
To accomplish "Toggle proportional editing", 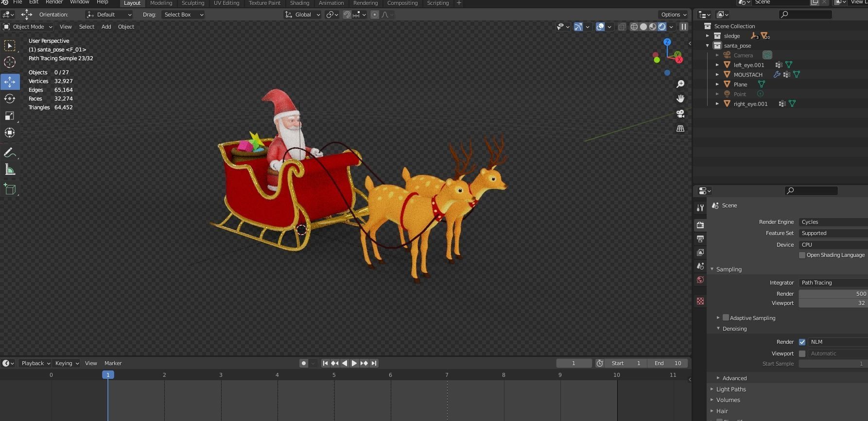I will tap(375, 15).
